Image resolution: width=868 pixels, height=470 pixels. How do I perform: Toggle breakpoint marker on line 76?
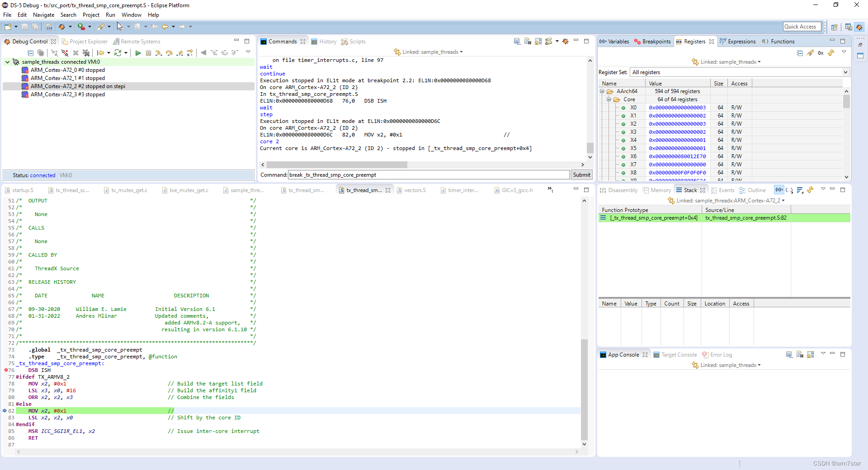pos(6,370)
